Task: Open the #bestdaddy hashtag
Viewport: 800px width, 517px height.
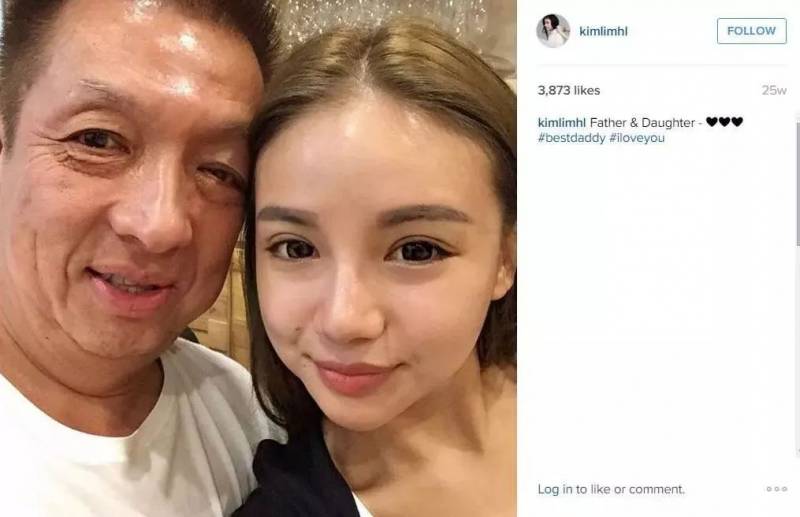Action: coord(571,138)
